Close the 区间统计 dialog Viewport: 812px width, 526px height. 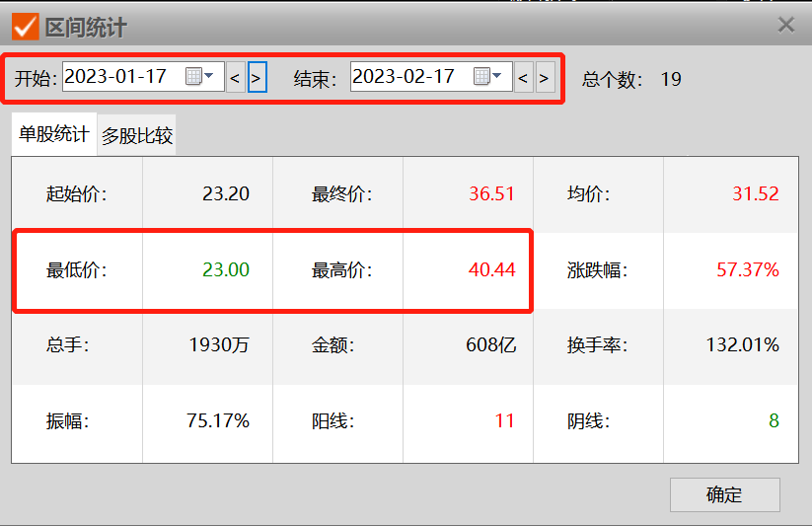pyautogui.click(x=786, y=25)
